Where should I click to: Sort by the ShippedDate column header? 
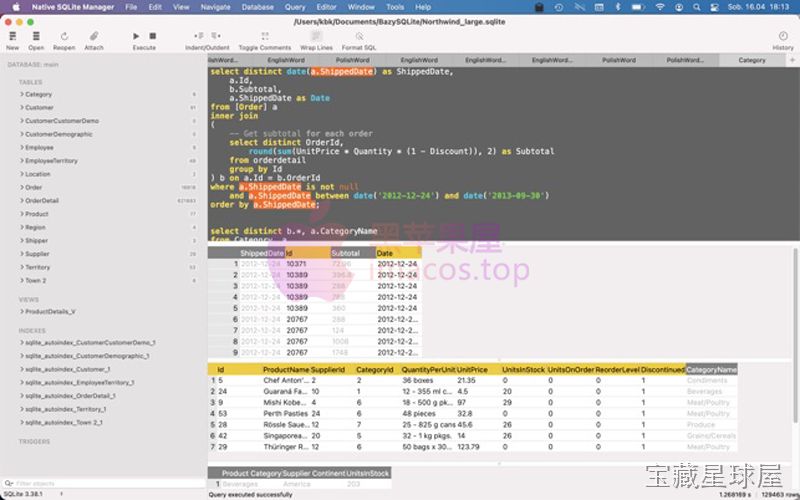[262, 253]
